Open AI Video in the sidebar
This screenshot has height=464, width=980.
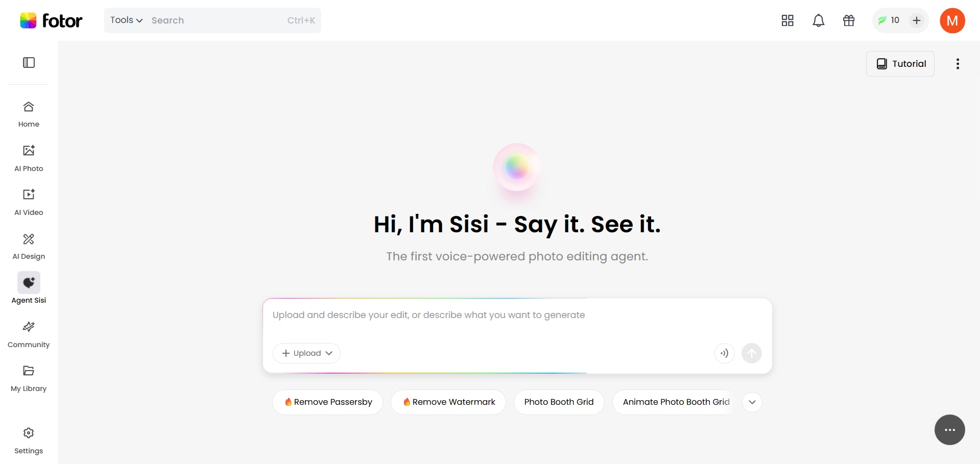(29, 201)
